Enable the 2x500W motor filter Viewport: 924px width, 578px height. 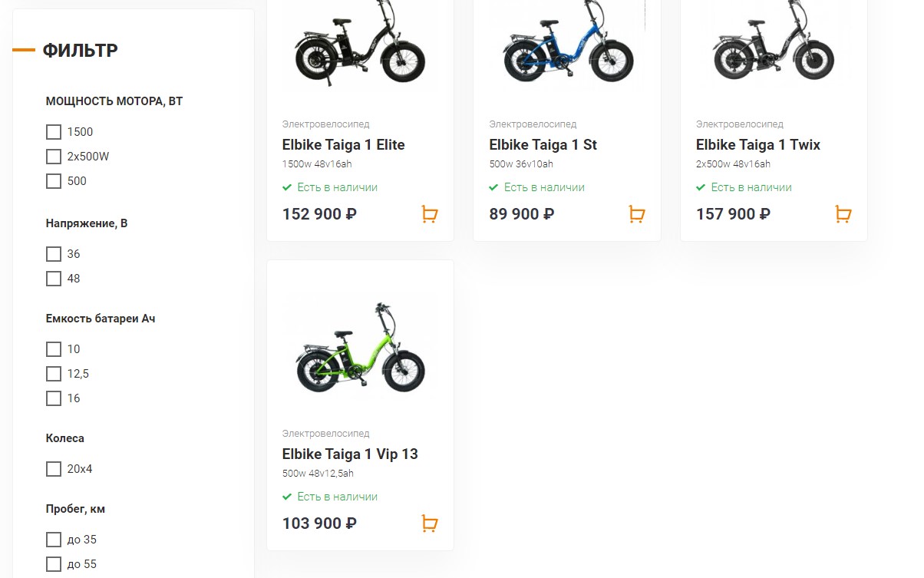pyautogui.click(x=54, y=157)
